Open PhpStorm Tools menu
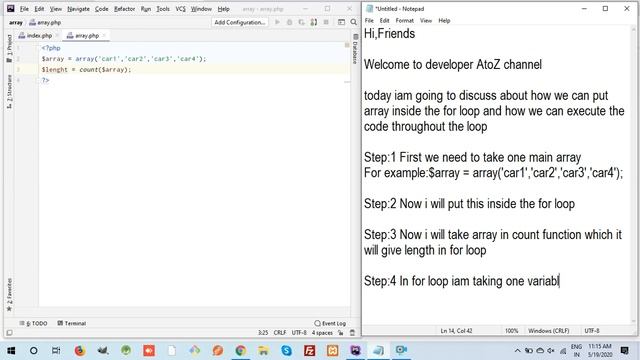The height and width of the screenshot is (360, 640). tap(163, 9)
